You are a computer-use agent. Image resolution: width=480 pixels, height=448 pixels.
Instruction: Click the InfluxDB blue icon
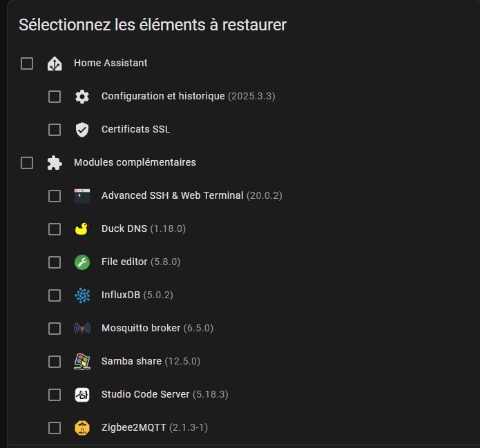82,295
